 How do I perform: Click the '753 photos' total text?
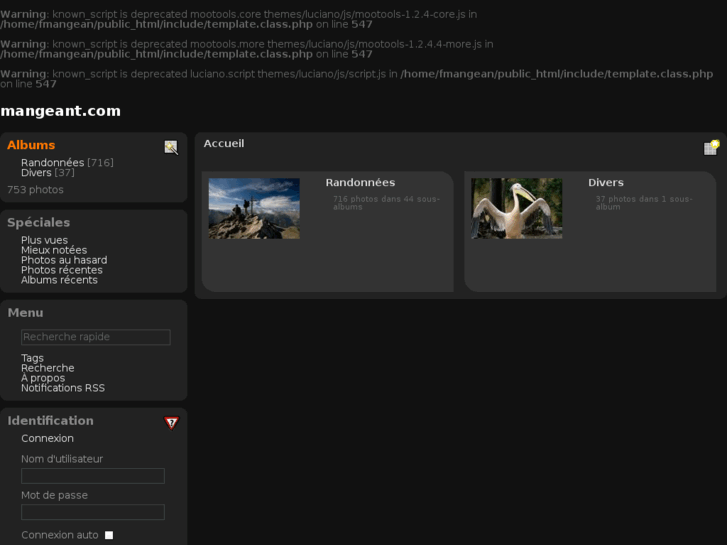click(35, 190)
